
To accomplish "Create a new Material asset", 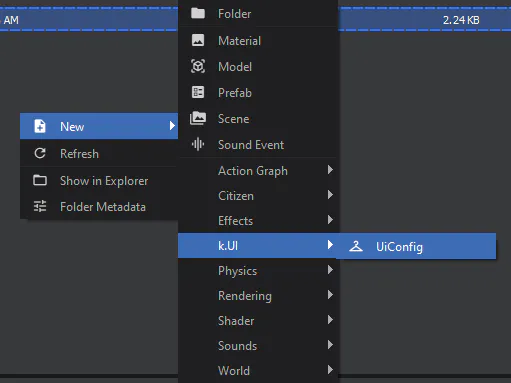I will pos(258,40).
